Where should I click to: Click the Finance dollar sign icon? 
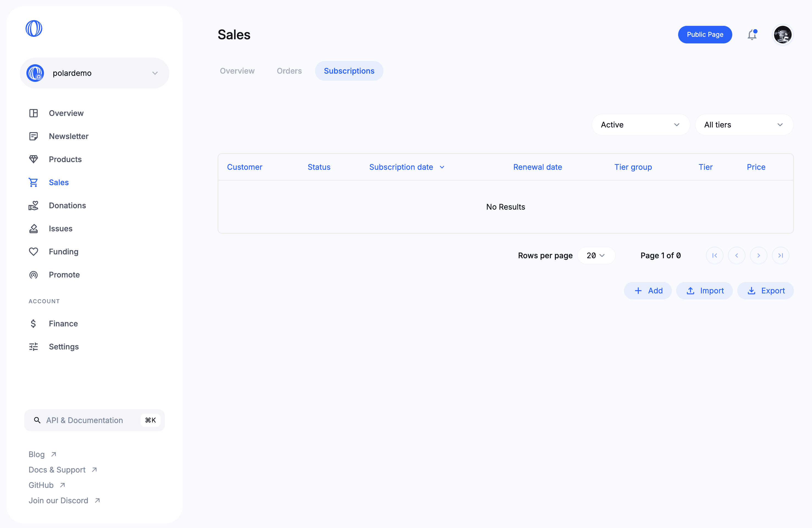pyautogui.click(x=34, y=324)
